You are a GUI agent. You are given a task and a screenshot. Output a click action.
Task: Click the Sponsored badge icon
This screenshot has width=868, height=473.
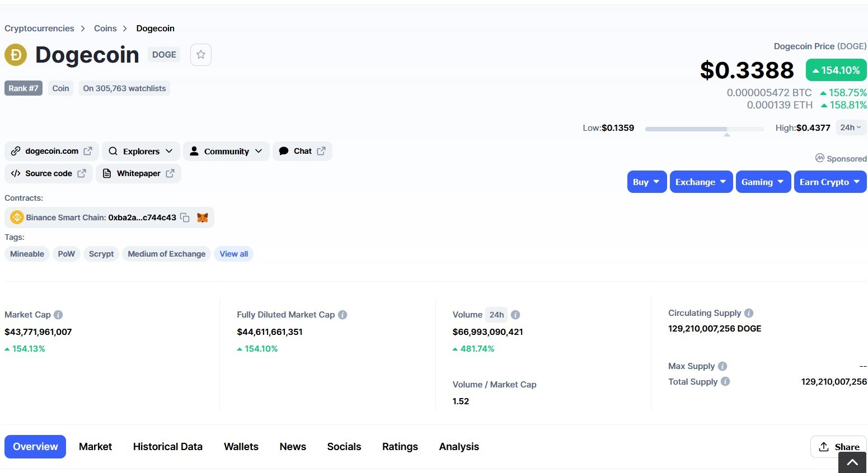820,158
